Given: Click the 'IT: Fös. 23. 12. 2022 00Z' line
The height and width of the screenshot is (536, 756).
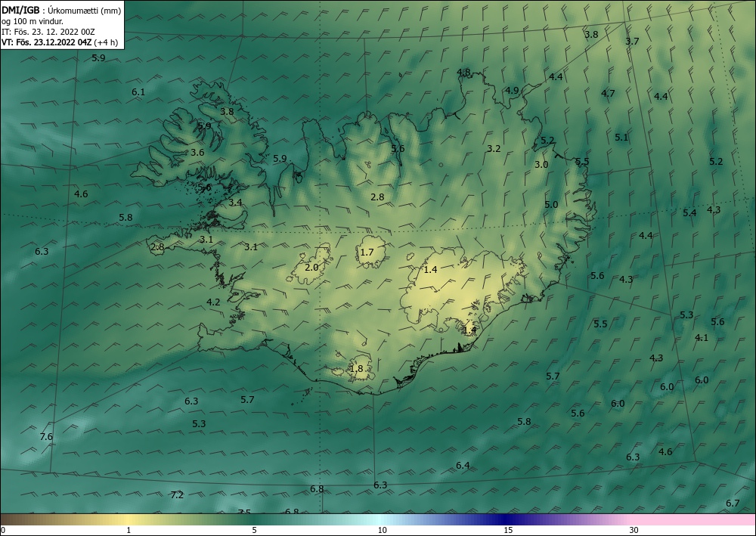Looking at the screenshot, I should pyautogui.click(x=48, y=32).
